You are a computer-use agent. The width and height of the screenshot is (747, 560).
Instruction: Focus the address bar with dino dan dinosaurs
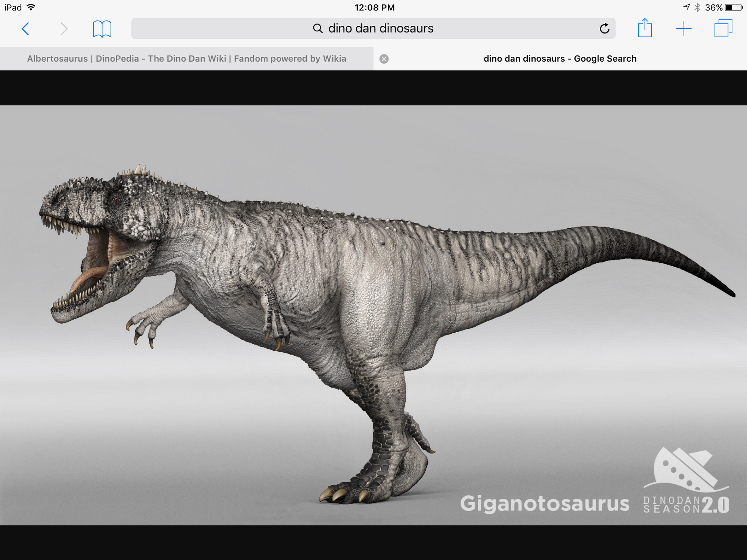pyautogui.click(x=373, y=28)
